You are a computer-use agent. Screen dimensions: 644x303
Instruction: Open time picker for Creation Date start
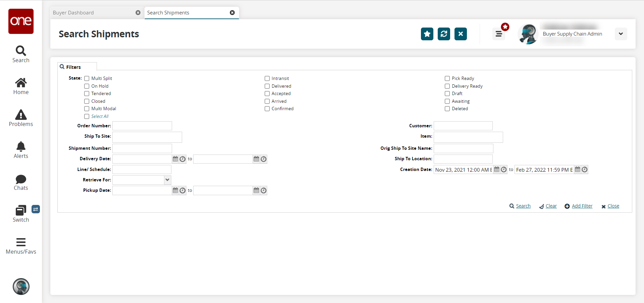coord(504,170)
